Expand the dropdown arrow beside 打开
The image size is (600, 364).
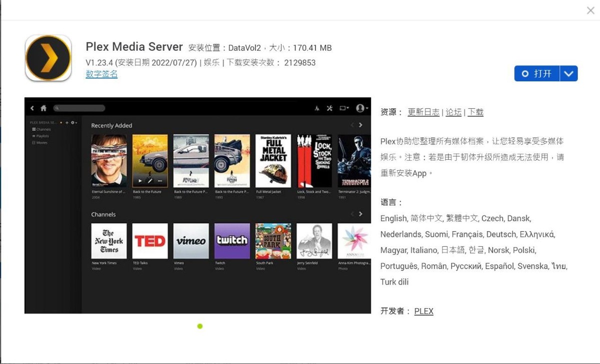(568, 73)
